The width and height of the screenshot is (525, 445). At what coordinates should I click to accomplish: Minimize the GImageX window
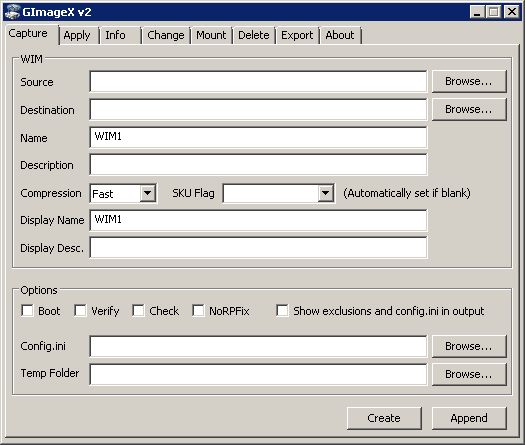(x=477, y=12)
